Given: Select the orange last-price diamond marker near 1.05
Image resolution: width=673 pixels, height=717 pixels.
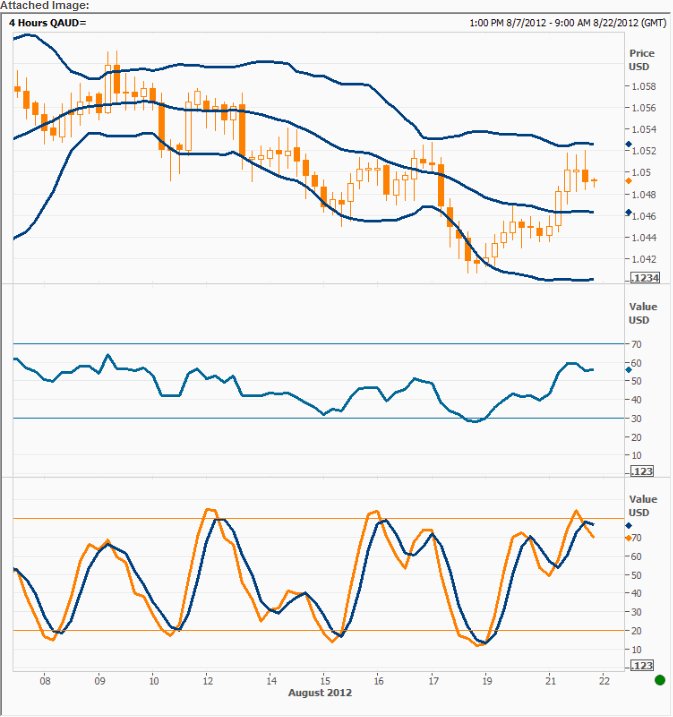Looking at the screenshot, I should pos(629,181).
